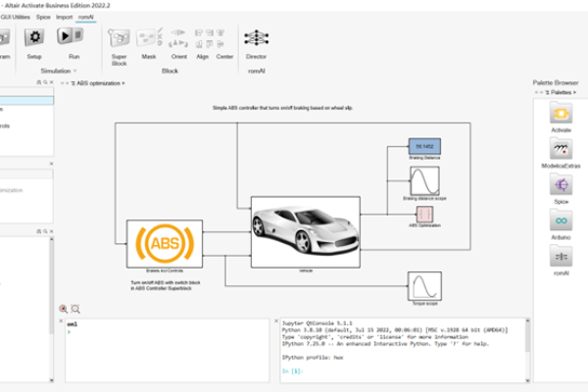Open the Braking distance scope block
This screenshot has width=588, height=392.
(424, 181)
